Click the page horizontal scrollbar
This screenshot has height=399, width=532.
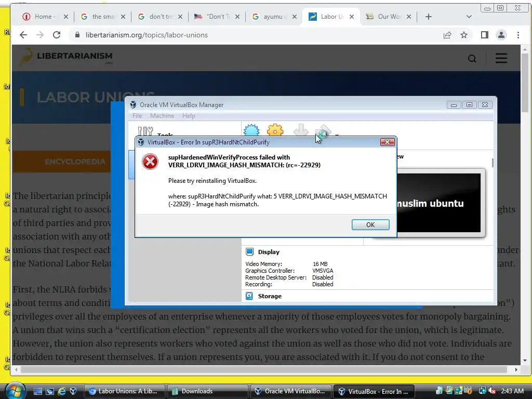point(263,369)
